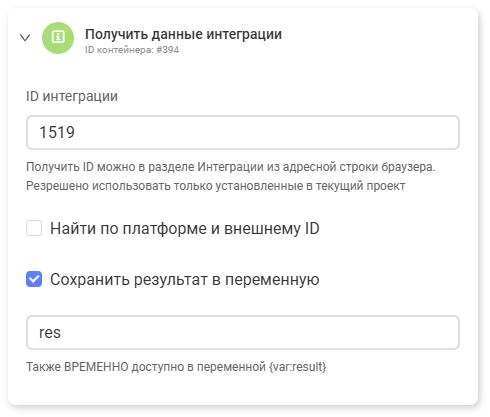Click the white glyph inside green icon
This screenshot has height=417, width=490.
[58, 37]
